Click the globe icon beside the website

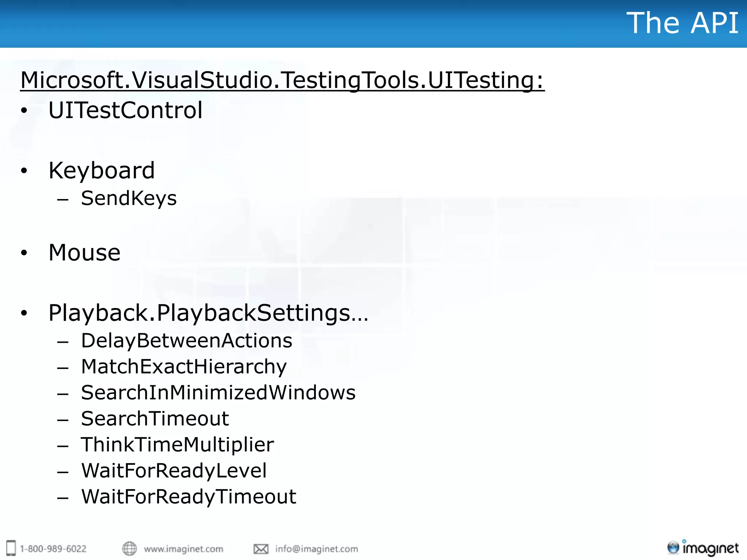(129, 548)
